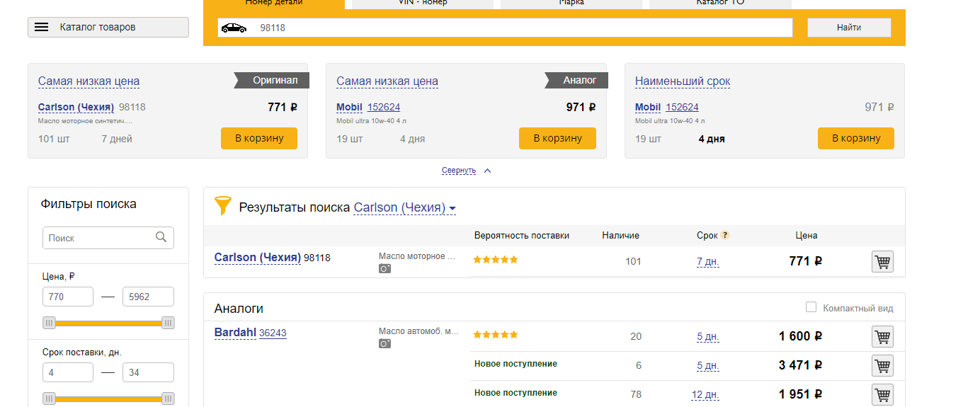Screen dimensions: 980x407
Task: Click the Аналоги section heading
Action: [x=239, y=309]
